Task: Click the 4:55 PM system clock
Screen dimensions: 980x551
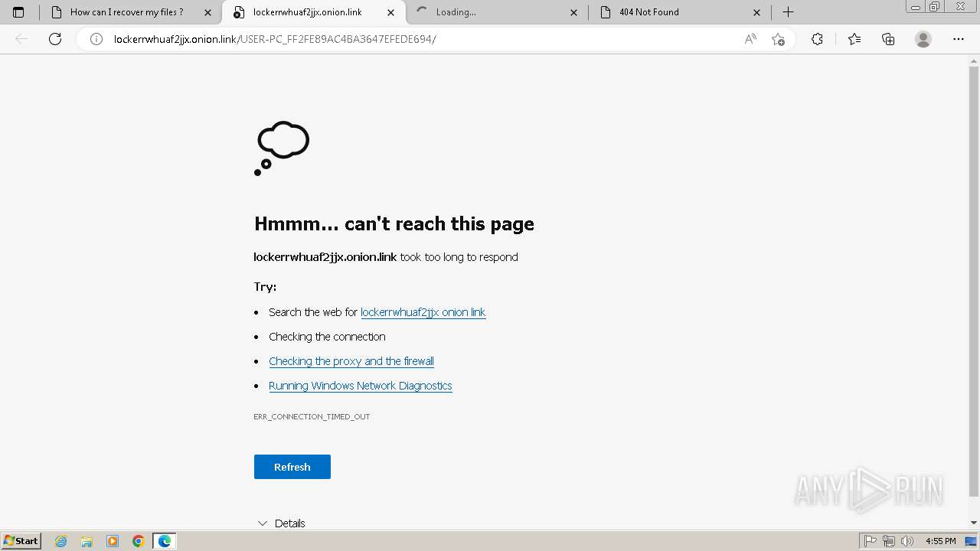Action: pyautogui.click(x=940, y=541)
